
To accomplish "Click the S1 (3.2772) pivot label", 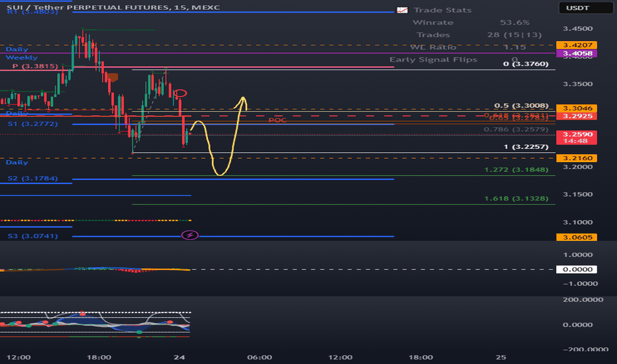I will 32,124.
